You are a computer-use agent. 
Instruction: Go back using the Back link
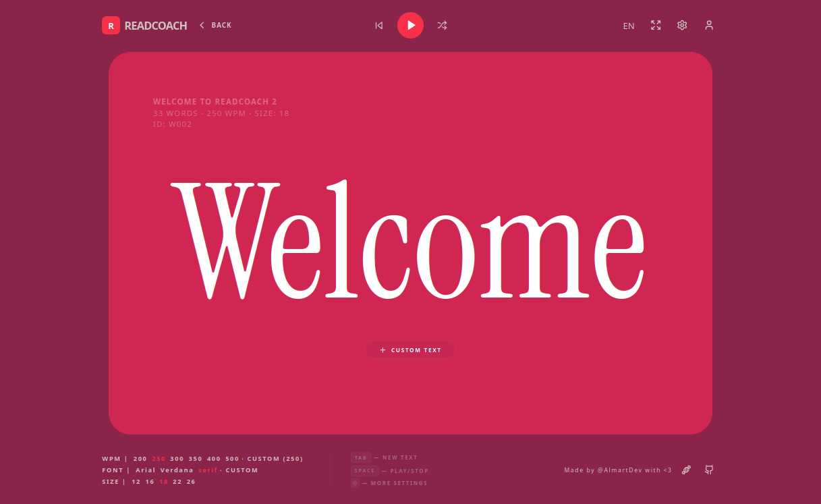click(x=216, y=26)
